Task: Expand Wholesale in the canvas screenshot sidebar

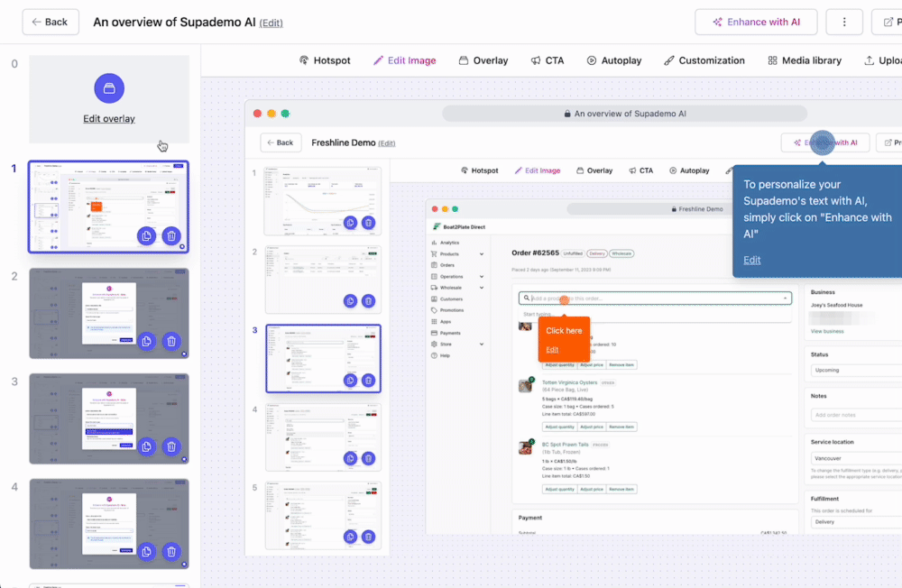Action: pos(482,288)
